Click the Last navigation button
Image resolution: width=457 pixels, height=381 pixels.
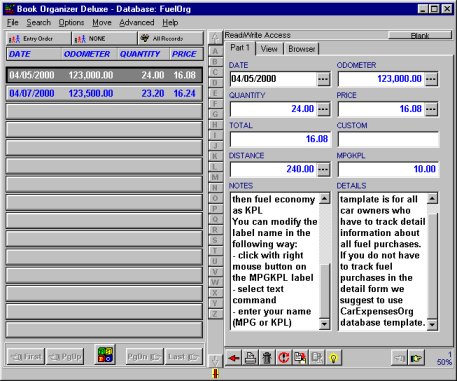pyautogui.click(x=183, y=357)
